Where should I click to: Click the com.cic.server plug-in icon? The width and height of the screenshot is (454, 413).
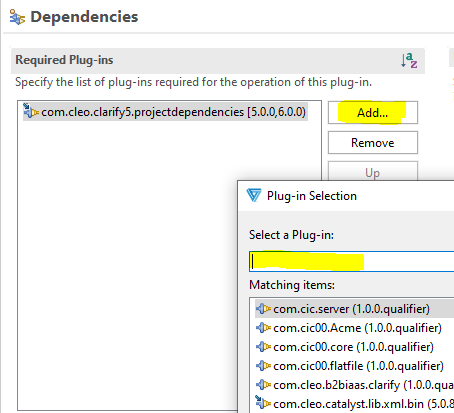(263, 309)
